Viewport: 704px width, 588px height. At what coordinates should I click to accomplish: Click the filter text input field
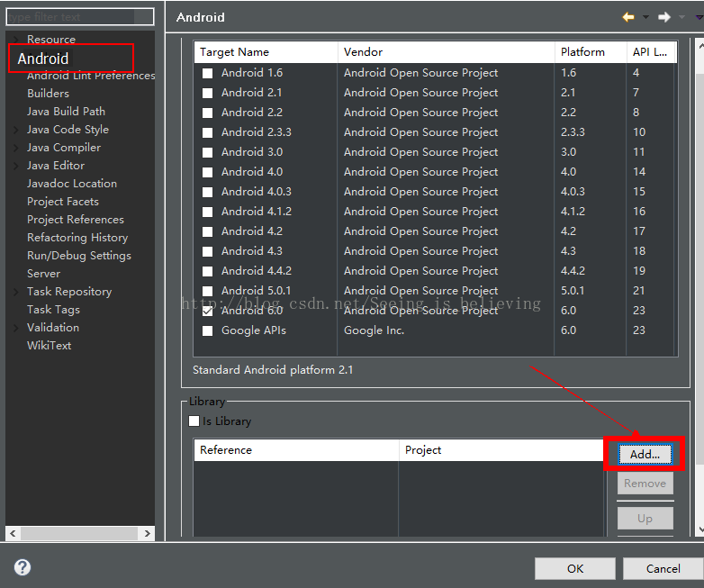80,17
